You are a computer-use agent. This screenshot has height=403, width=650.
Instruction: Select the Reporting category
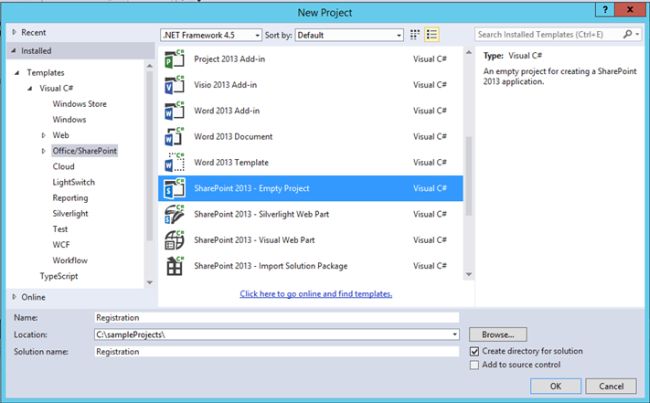70,198
